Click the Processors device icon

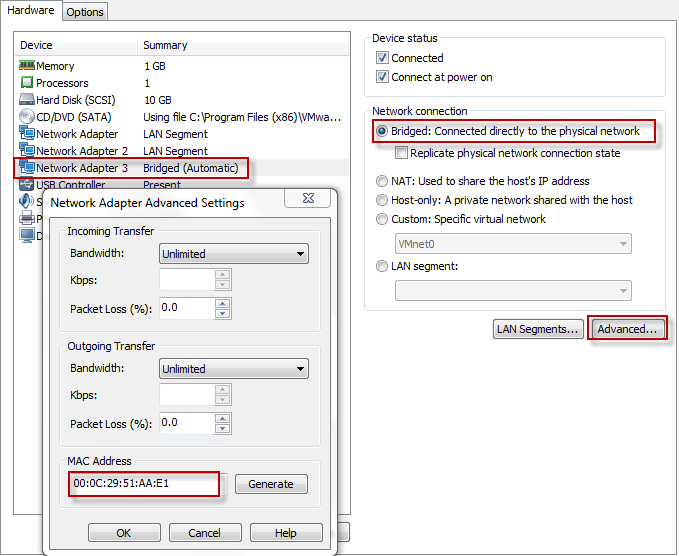[x=27, y=83]
